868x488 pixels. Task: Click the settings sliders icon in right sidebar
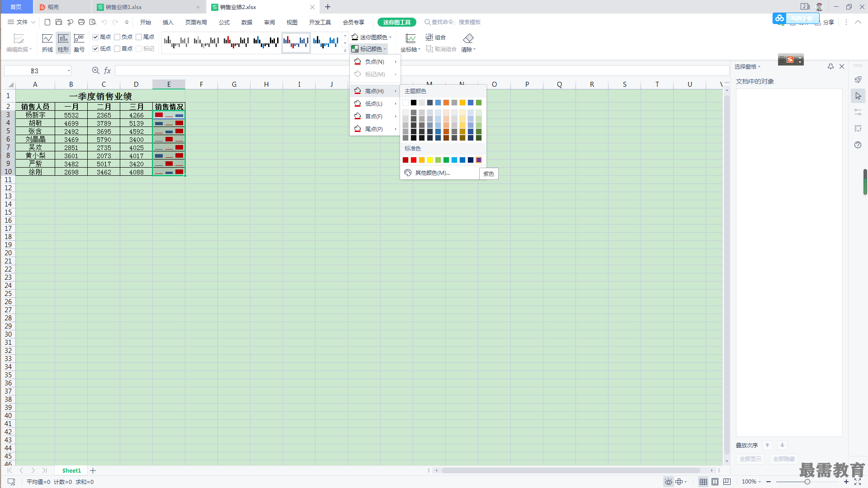[x=858, y=112]
